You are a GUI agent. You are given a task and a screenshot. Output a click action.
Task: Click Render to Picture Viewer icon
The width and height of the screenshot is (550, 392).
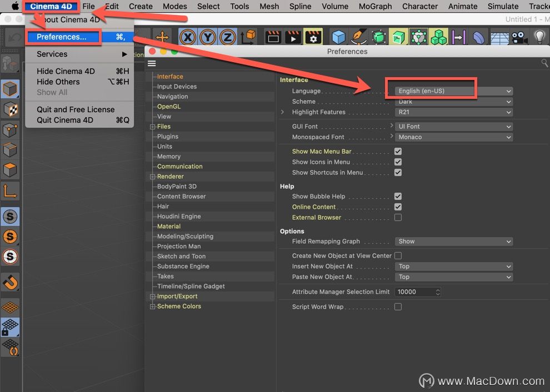(x=293, y=37)
